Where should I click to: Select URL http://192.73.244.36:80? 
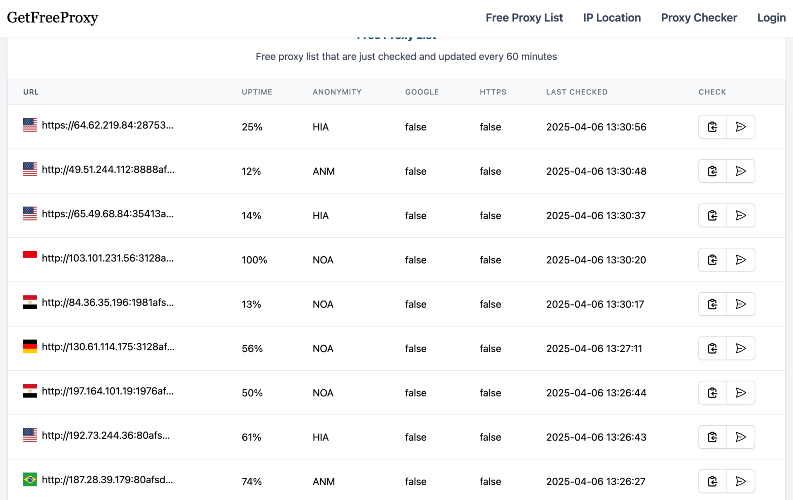pos(106,435)
